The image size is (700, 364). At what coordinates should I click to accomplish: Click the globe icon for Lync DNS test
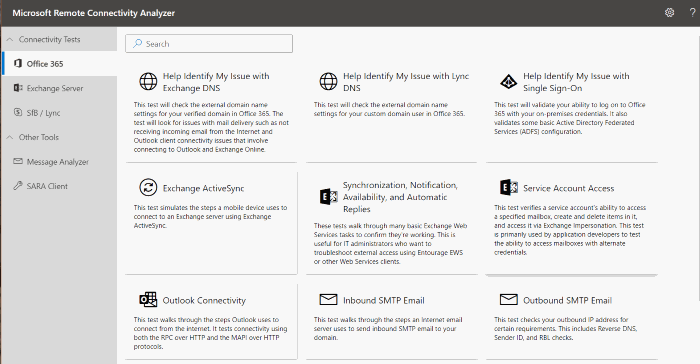tap(329, 81)
